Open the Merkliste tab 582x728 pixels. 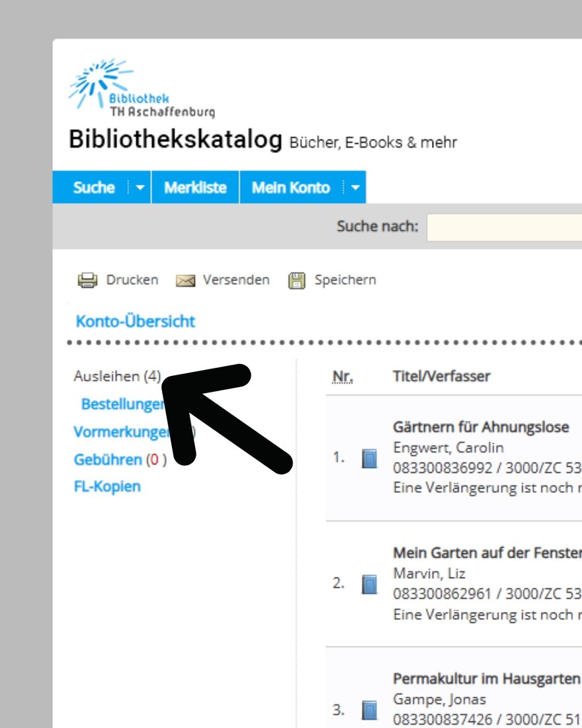(195, 187)
